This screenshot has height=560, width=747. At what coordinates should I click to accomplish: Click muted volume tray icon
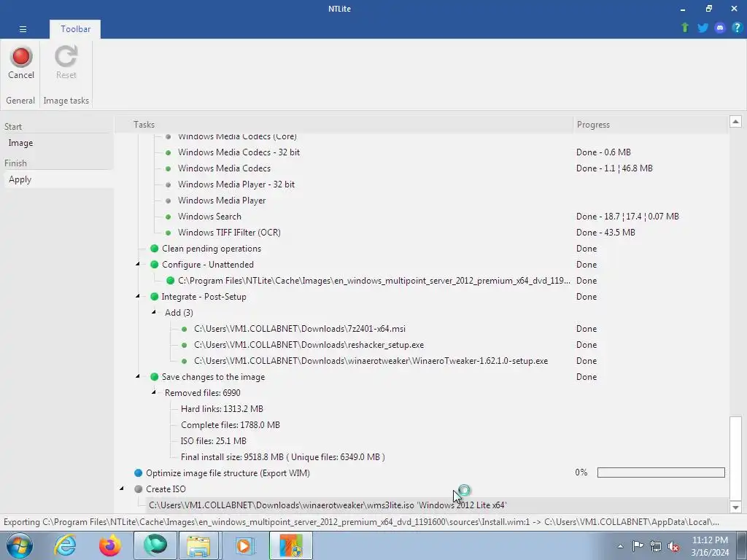pos(673,546)
